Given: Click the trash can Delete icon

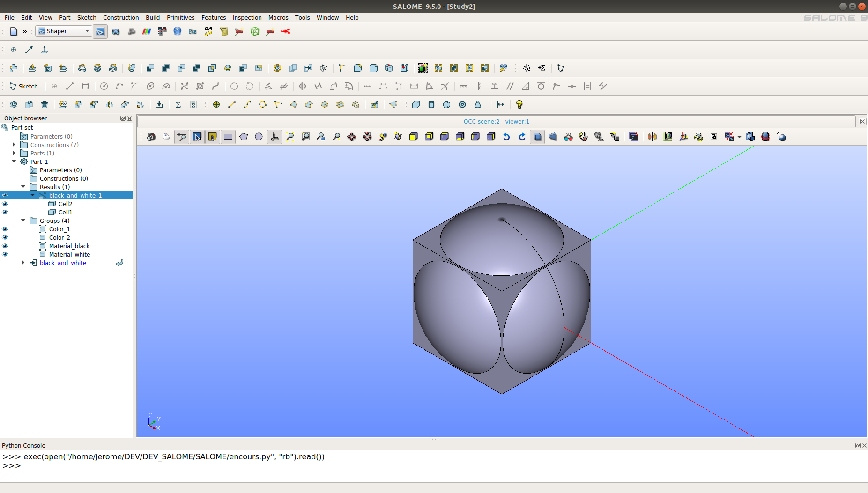Looking at the screenshot, I should (x=45, y=104).
